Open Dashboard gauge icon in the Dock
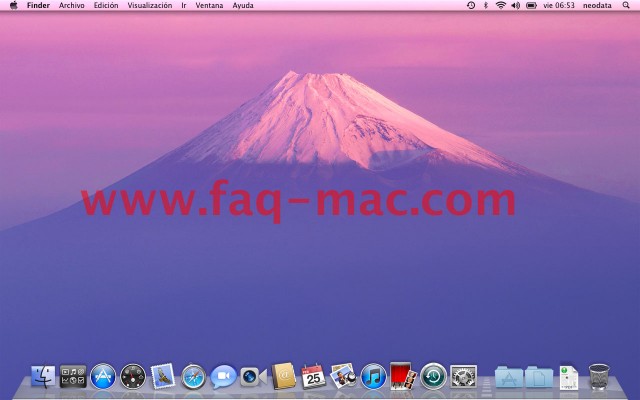Viewport: 640px width, 400px height. pyautogui.click(x=133, y=376)
